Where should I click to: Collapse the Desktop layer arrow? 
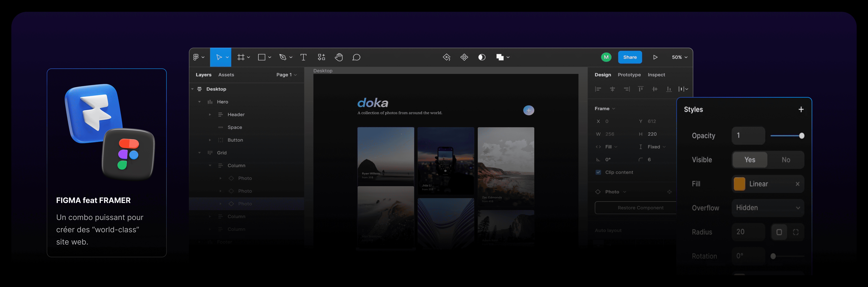(x=192, y=89)
